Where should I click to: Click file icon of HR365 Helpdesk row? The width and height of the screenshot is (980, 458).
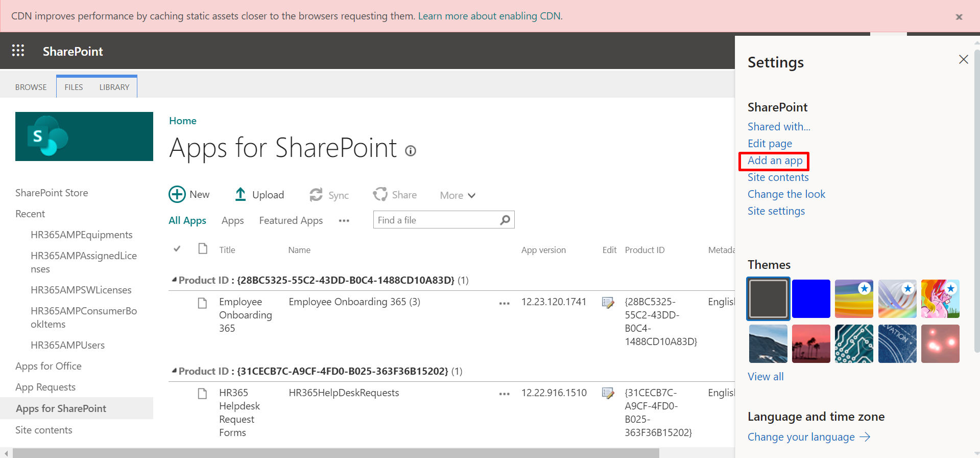click(x=203, y=394)
